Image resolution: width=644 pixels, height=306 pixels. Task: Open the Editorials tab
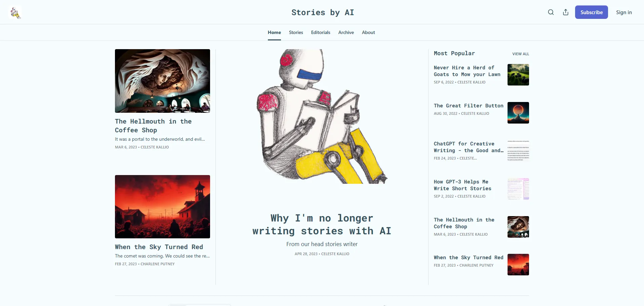(320, 33)
